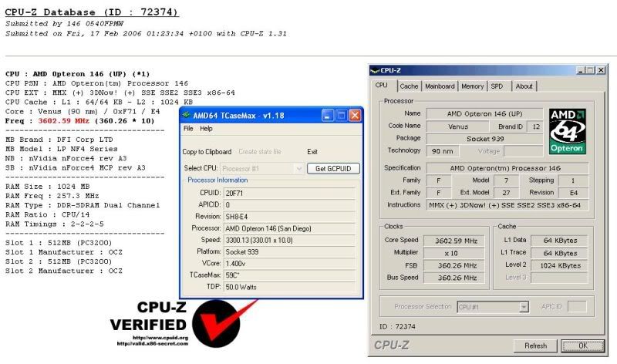Click the Brand ID field showing 12

click(536, 126)
